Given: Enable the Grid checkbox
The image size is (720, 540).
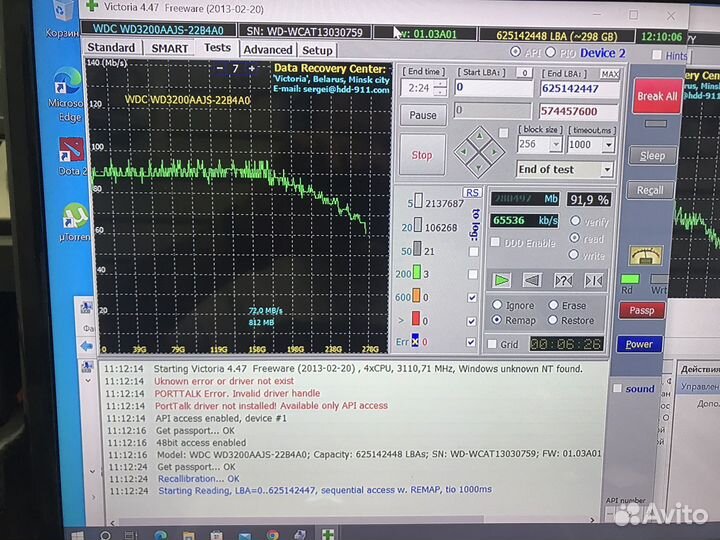Looking at the screenshot, I should (492, 344).
